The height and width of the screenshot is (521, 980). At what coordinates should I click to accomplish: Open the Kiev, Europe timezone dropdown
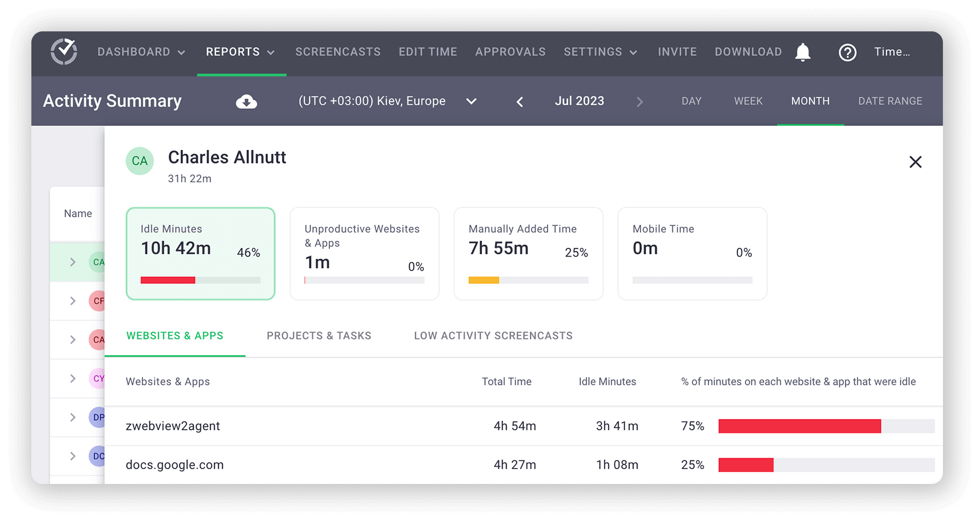[x=387, y=101]
